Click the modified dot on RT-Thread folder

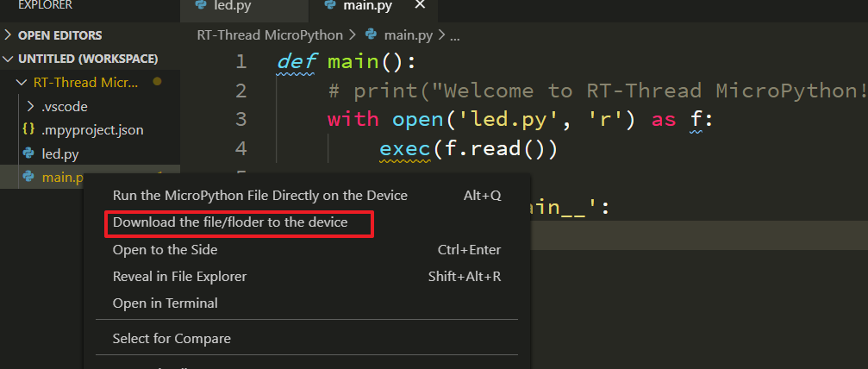coord(157,82)
